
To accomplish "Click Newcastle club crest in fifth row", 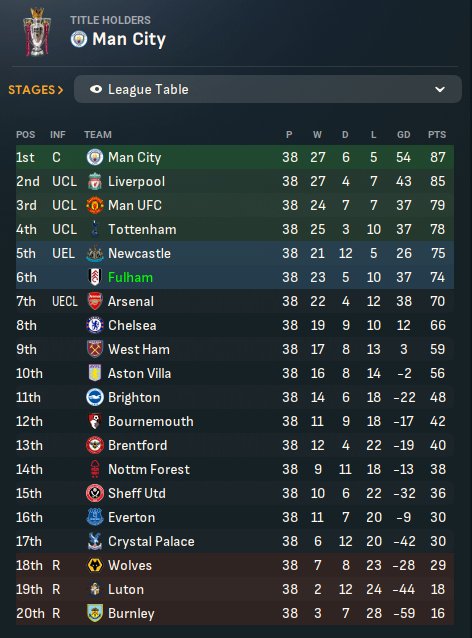I will [95, 253].
